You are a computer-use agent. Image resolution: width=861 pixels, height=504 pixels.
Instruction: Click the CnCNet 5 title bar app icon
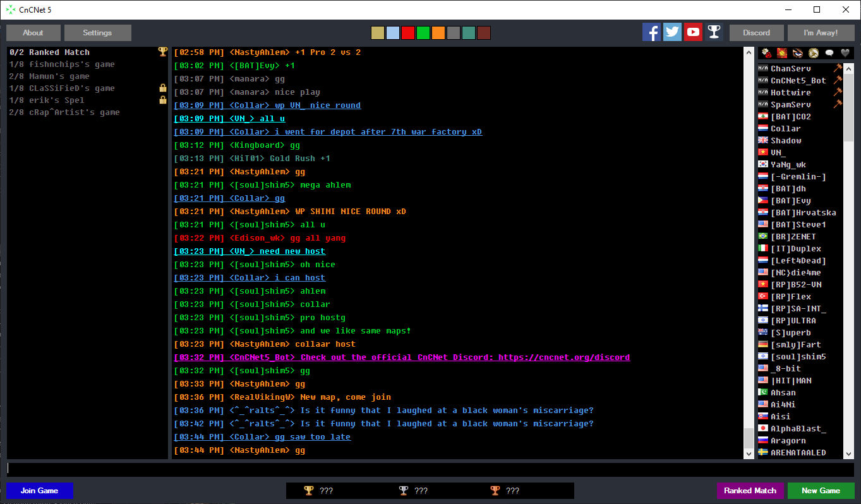pos(11,9)
